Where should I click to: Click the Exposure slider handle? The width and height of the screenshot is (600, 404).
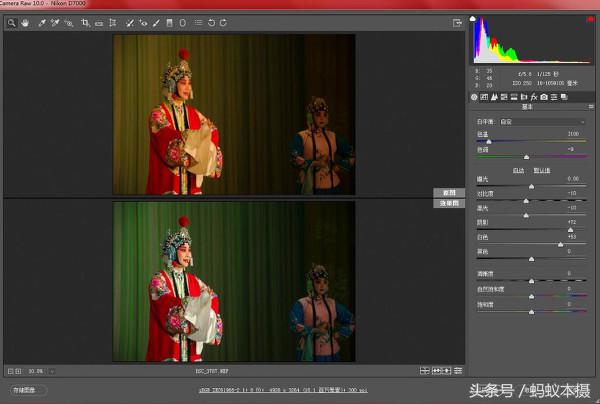tap(532, 186)
